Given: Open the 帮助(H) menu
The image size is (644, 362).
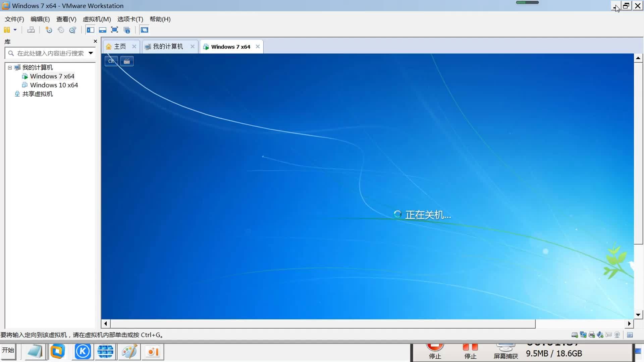Looking at the screenshot, I should pos(160,19).
